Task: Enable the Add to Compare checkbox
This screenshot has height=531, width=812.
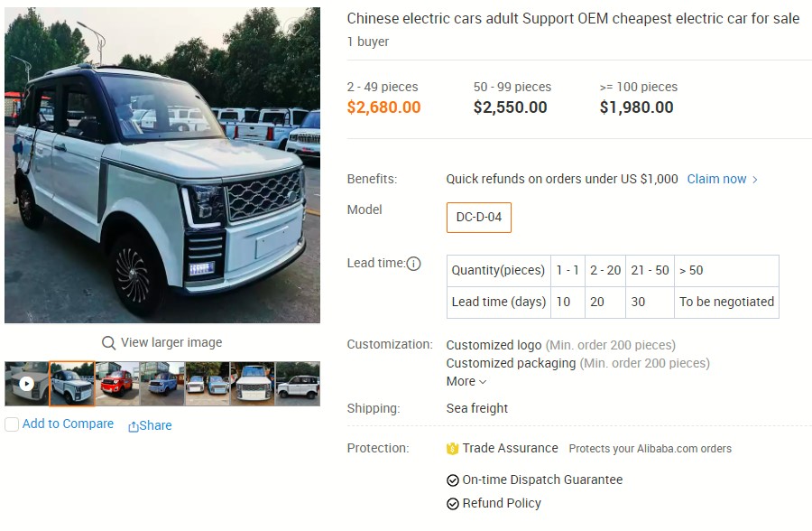Action: click(11, 424)
